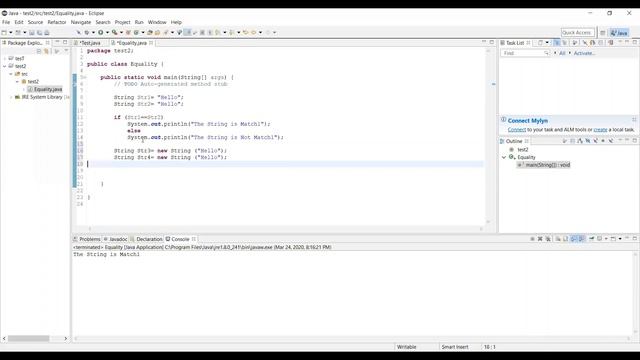
Task: Toggle Categorized presentation in Task List
Action: (557, 42)
